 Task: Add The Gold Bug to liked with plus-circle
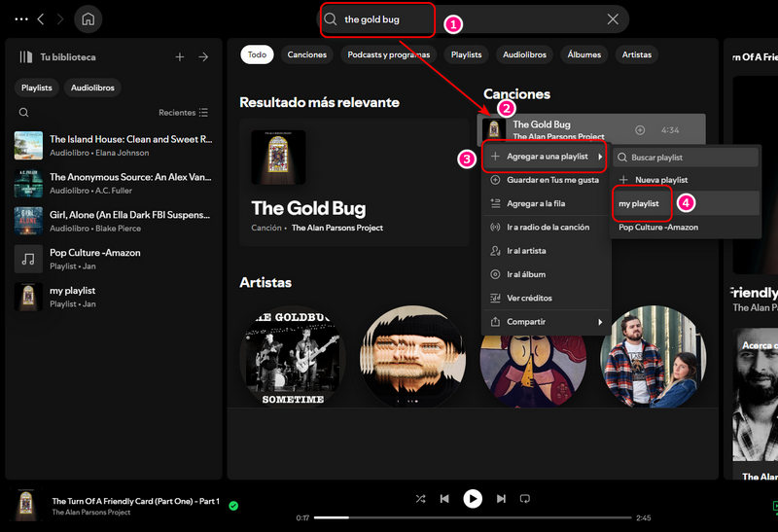pos(640,130)
